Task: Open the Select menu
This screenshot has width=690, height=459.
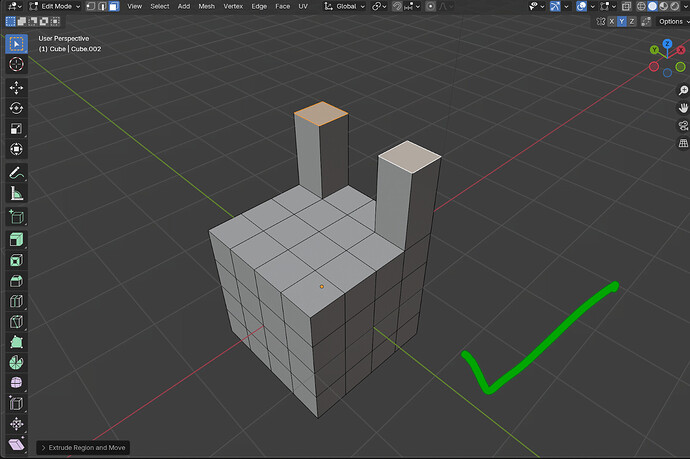Action: pyautogui.click(x=160, y=6)
